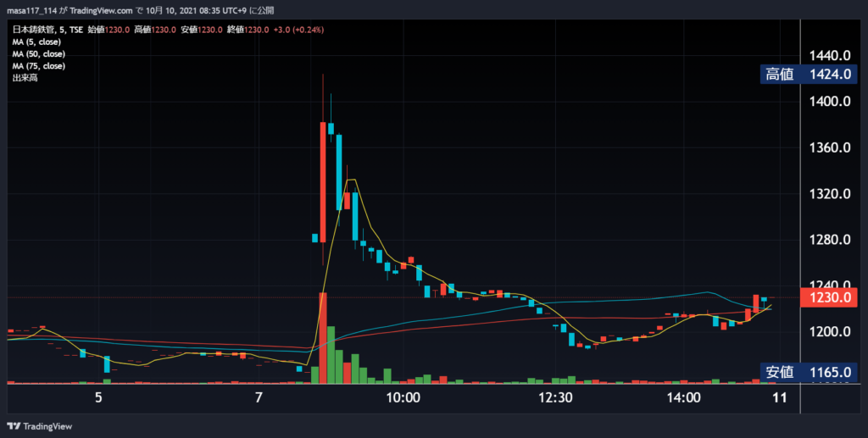Click date label 11 on time axis

[780, 397]
